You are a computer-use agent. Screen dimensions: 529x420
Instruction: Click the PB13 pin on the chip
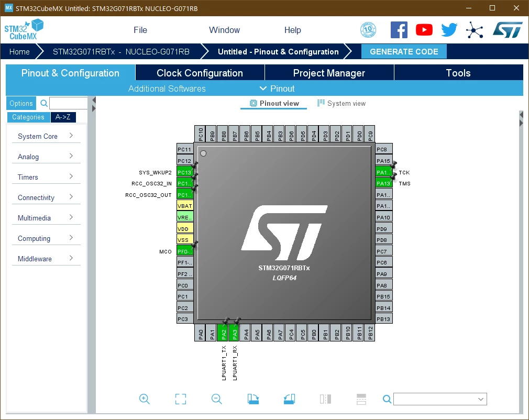click(x=383, y=319)
